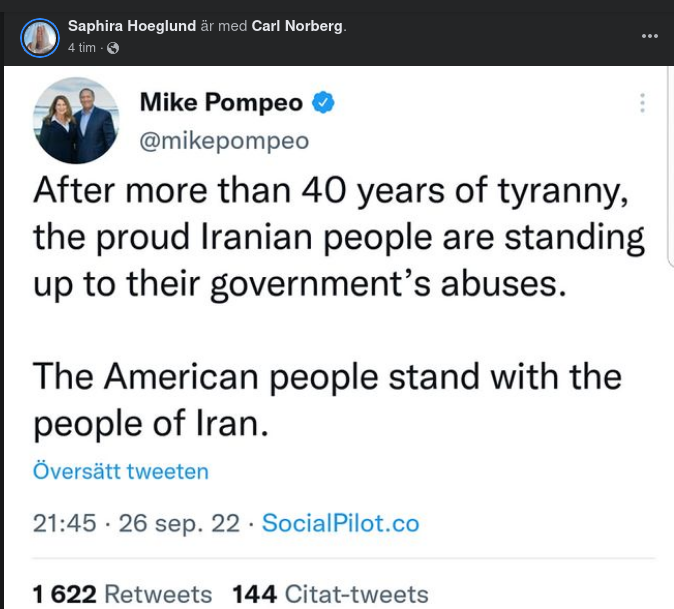Image resolution: width=674 pixels, height=609 pixels.
Task: View the 1 622 Retweets list
Action: click(x=122, y=594)
